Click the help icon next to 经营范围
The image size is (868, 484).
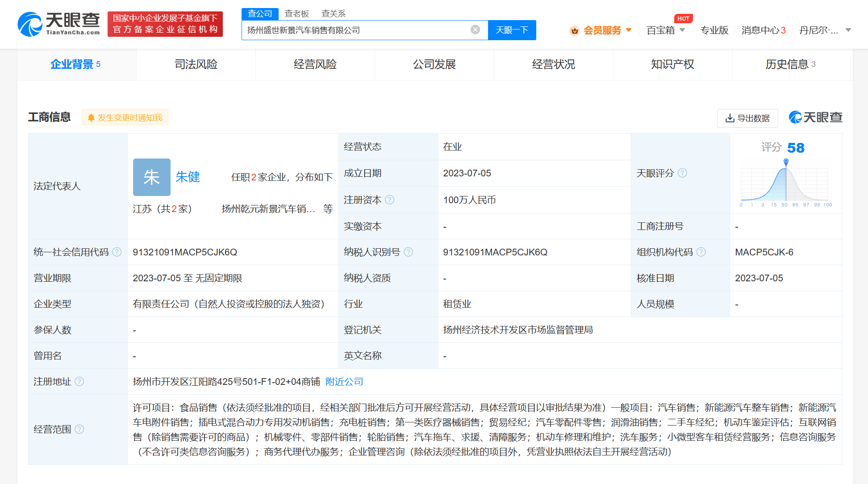coord(79,430)
